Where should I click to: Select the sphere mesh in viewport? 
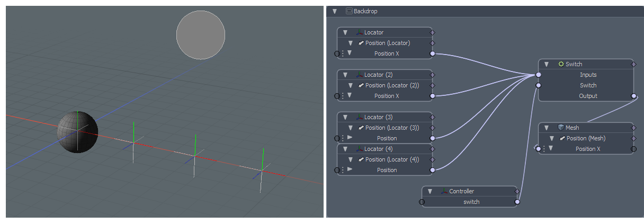click(x=77, y=132)
